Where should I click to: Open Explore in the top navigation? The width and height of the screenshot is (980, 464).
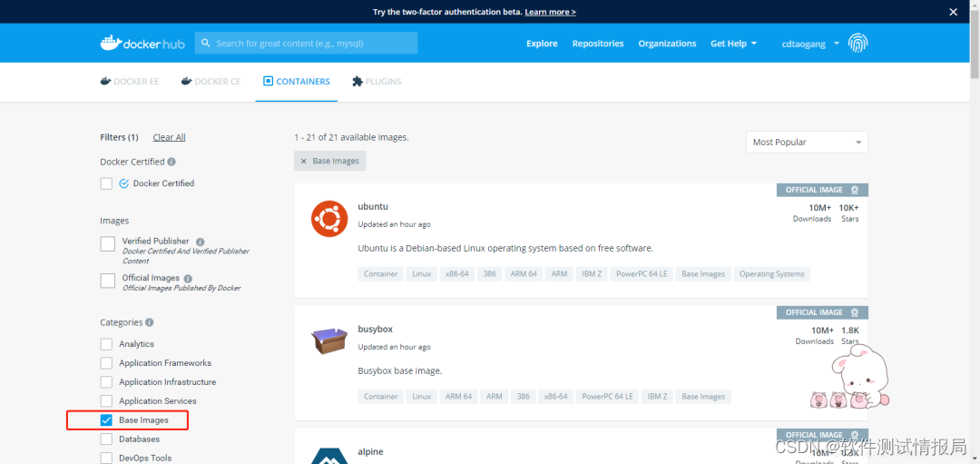point(542,44)
